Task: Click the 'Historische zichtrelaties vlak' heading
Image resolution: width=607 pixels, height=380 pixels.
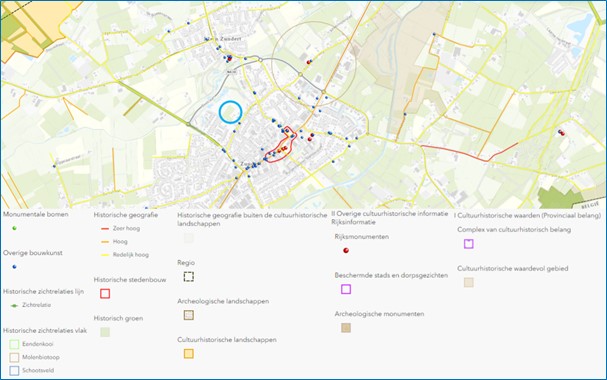Action: pos(45,330)
